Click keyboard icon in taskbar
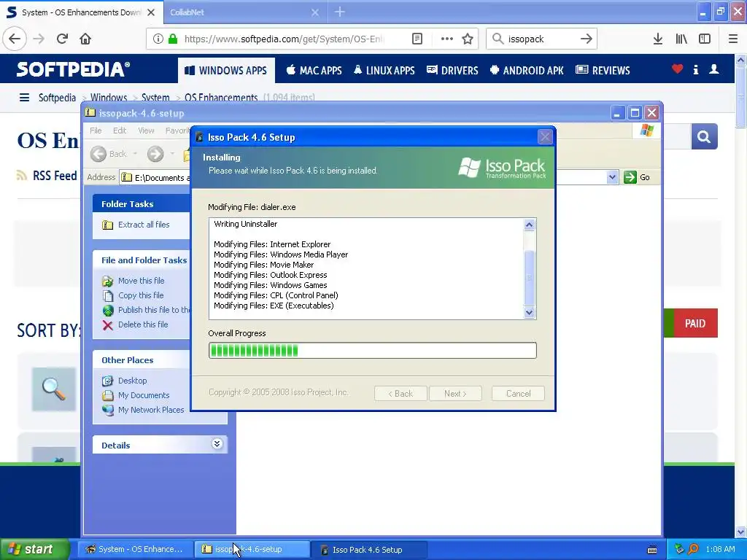 click(x=652, y=550)
